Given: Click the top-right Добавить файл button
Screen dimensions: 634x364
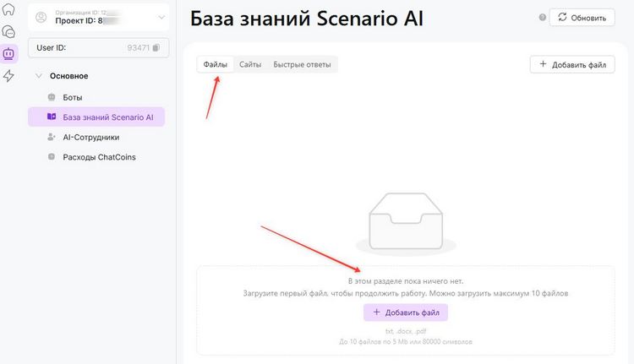Looking at the screenshot, I should 572,65.
